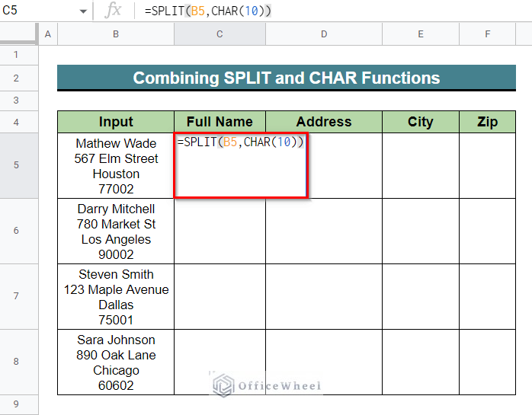Click the title 'Combining SPLIT and CHAR Functions'
This screenshot has height=415, width=532.
point(287,78)
